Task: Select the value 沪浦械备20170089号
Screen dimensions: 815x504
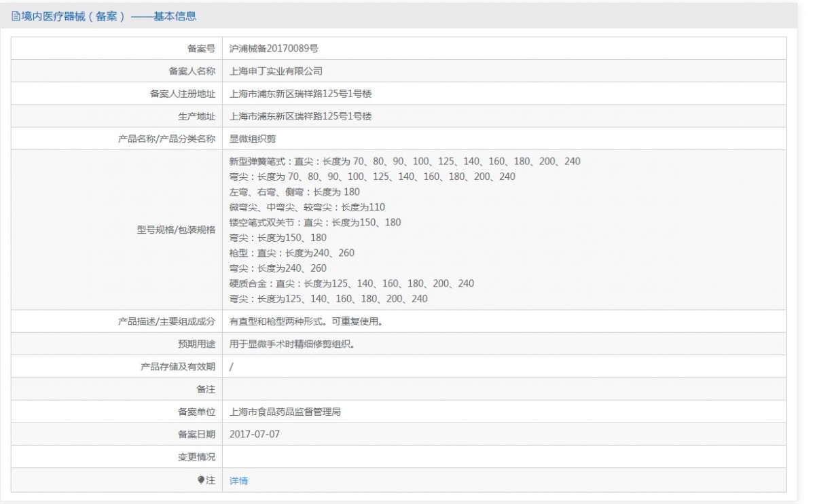Action: [x=274, y=48]
